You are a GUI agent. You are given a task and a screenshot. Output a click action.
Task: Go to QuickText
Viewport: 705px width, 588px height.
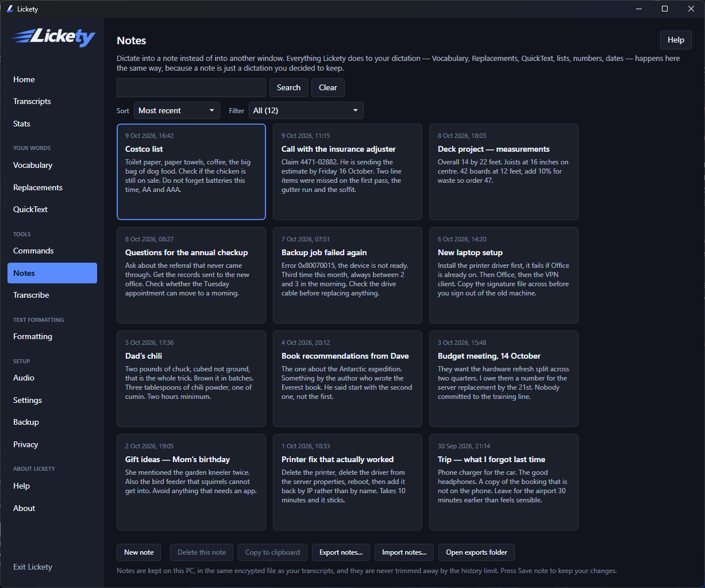(52, 209)
